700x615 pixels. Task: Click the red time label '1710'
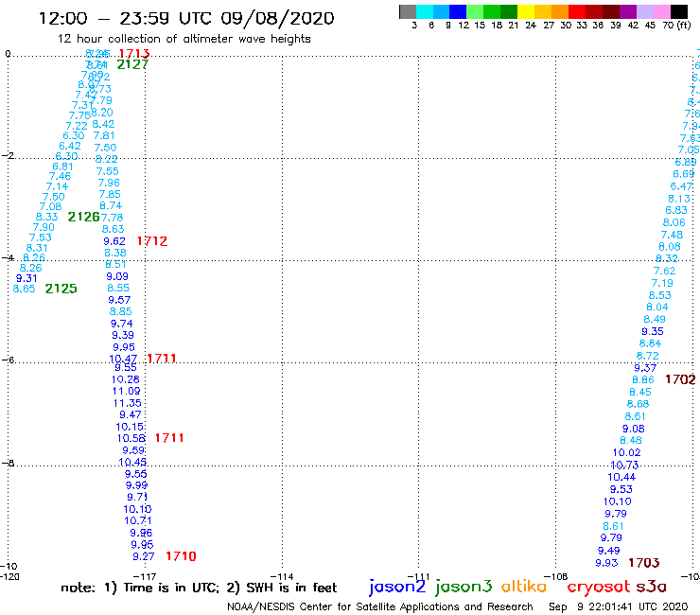click(x=181, y=556)
